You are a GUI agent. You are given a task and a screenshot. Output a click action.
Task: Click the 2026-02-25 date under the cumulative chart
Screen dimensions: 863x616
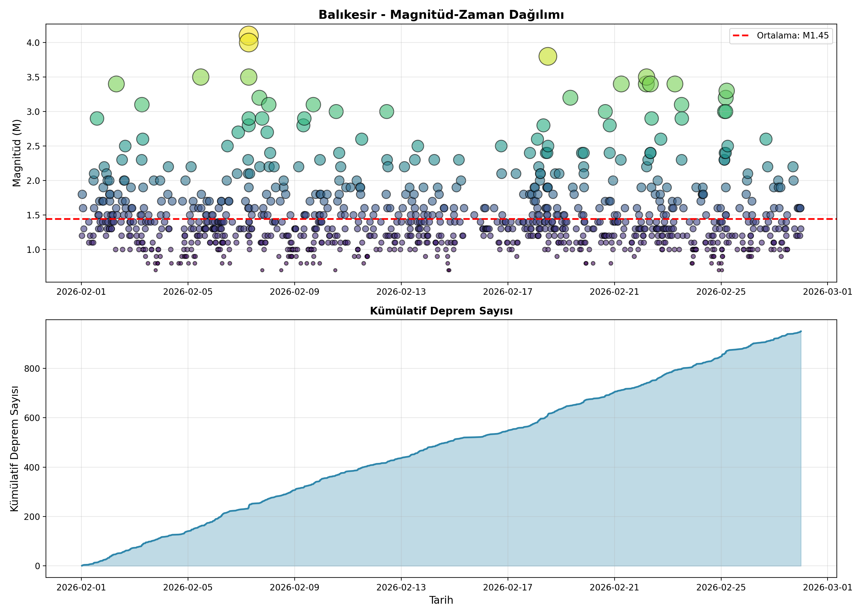[721, 588]
